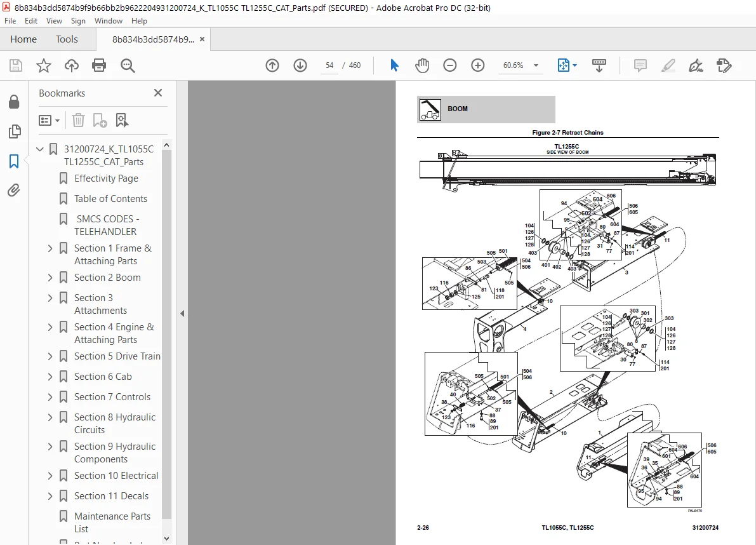Print the document with printer icon
Image resolution: width=756 pixels, height=545 pixels.
(x=99, y=65)
